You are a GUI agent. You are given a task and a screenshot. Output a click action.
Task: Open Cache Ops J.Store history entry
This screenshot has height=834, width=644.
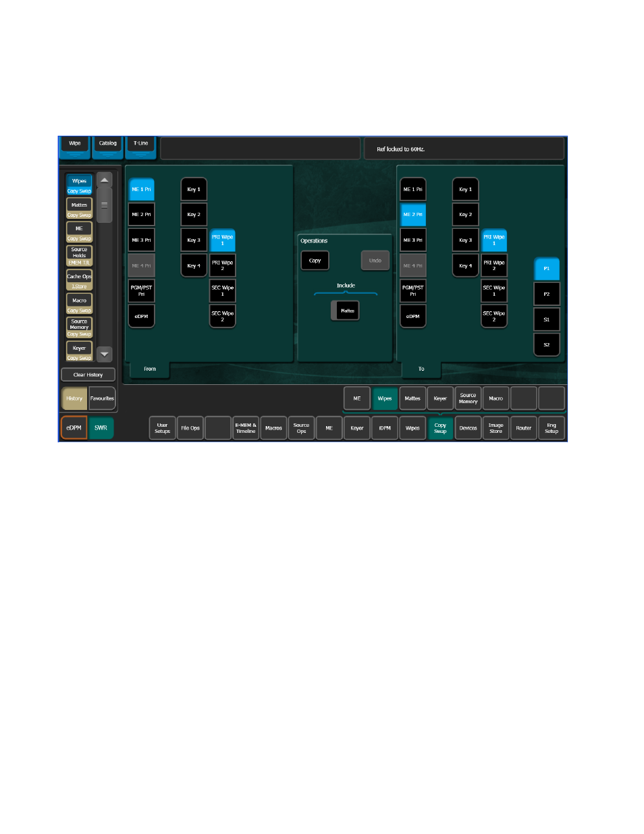79,280
